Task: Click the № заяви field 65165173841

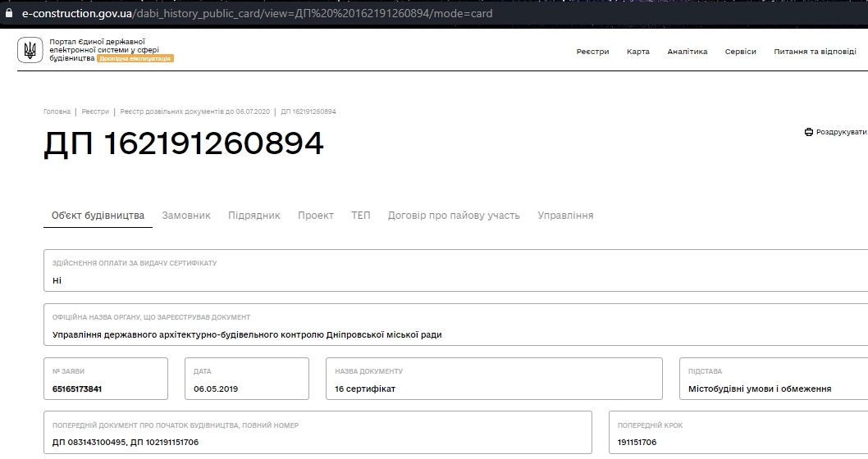Action: (x=106, y=379)
